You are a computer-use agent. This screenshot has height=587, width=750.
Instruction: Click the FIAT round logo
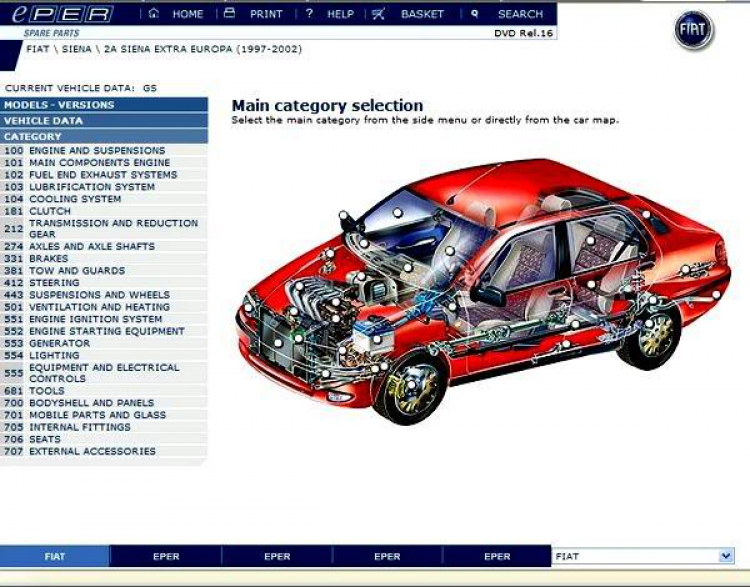694,29
